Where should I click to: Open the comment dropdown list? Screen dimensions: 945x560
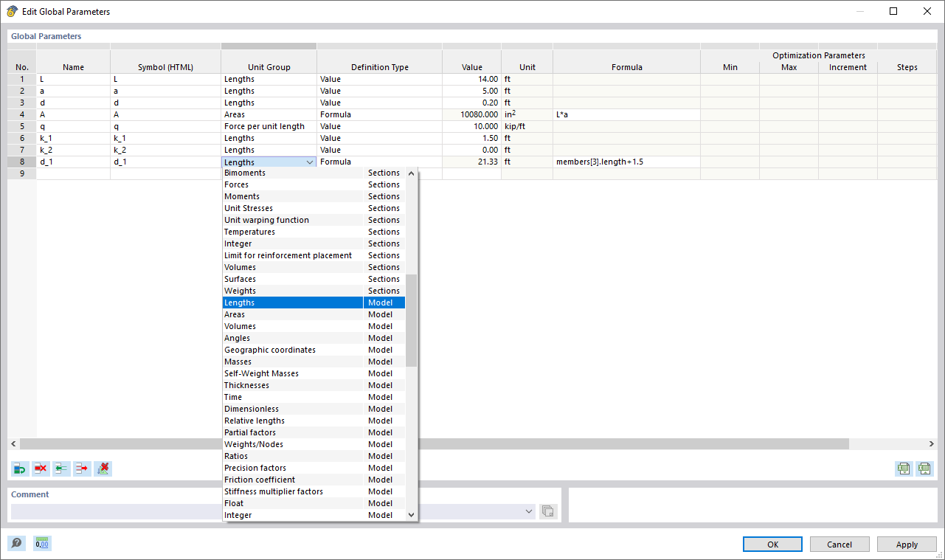click(x=528, y=511)
